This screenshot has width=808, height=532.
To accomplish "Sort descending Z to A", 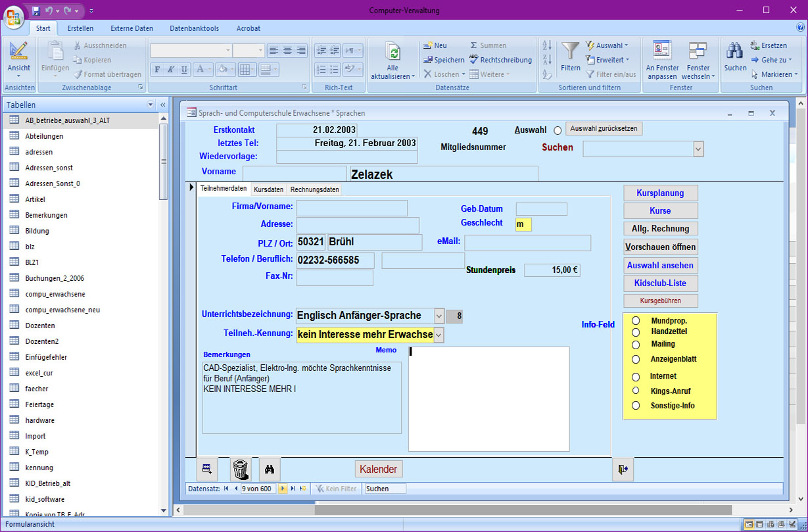I will (x=547, y=60).
